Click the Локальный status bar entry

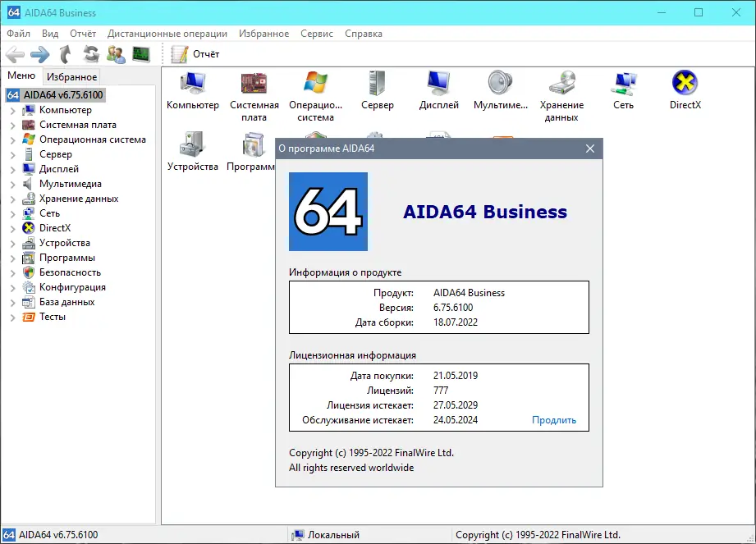327,535
